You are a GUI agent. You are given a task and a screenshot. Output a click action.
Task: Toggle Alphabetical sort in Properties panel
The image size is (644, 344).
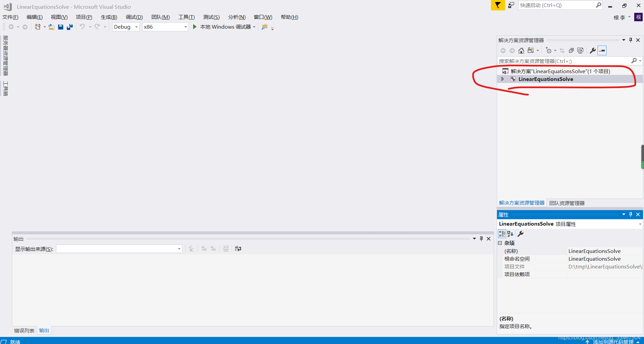(x=510, y=234)
